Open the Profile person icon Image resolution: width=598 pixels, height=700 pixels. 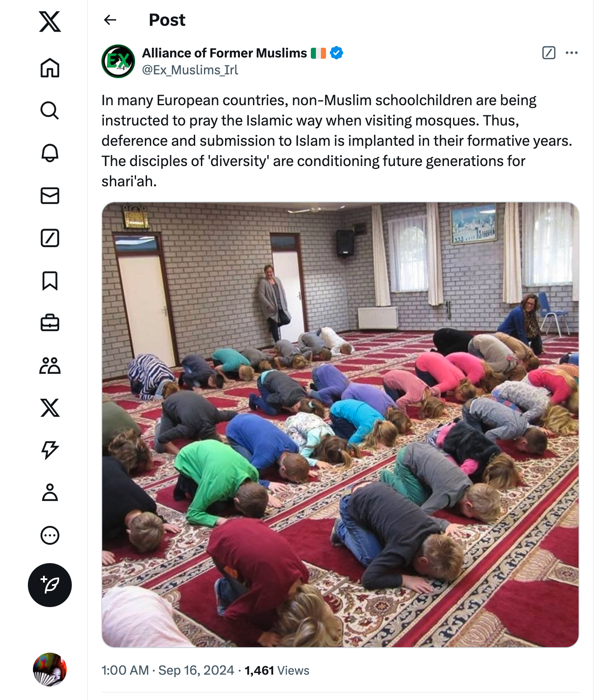(50, 493)
